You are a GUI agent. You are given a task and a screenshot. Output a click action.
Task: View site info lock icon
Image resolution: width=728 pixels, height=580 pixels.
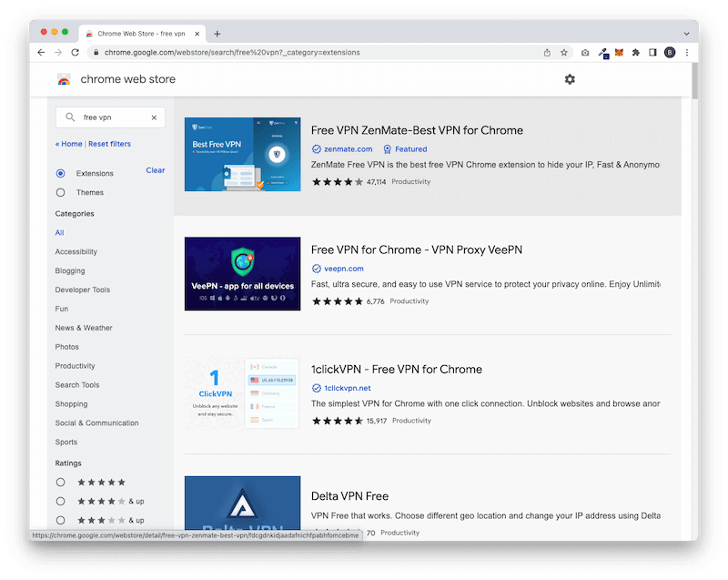(x=96, y=53)
